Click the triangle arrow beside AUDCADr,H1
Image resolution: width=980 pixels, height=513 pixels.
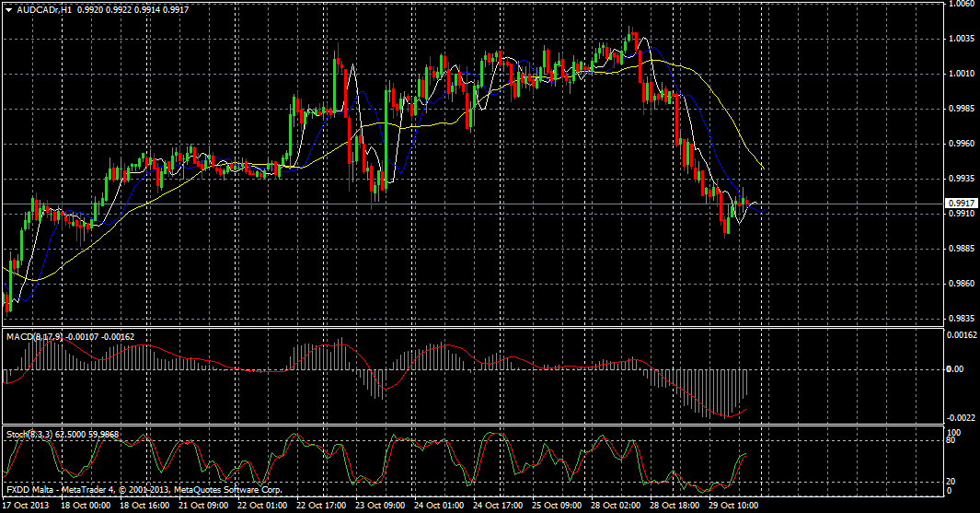[8, 9]
